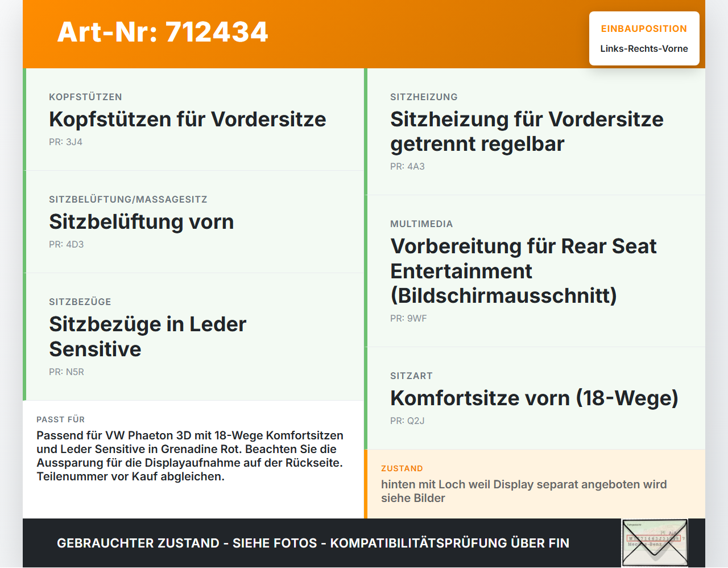Select Kopfstützen für Vordersitze title
This screenshot has height=568, width=728.
[188, 119]
